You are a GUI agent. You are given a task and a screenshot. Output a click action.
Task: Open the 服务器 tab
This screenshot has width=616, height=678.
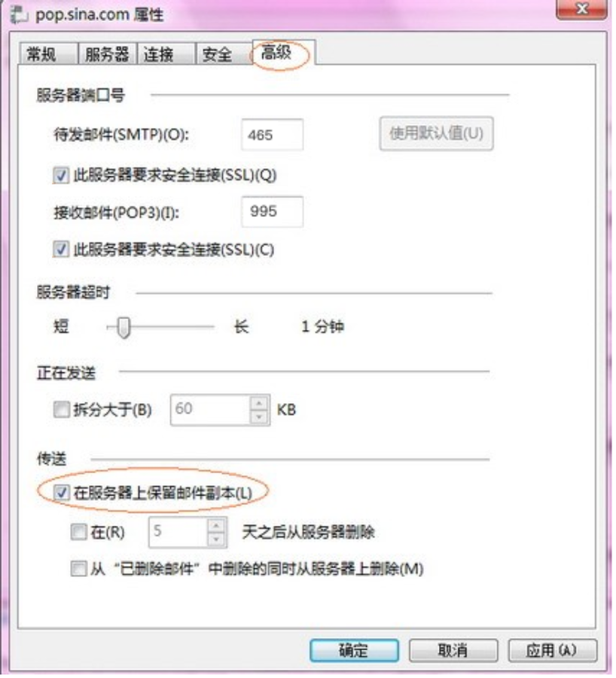tap(107, 54)
